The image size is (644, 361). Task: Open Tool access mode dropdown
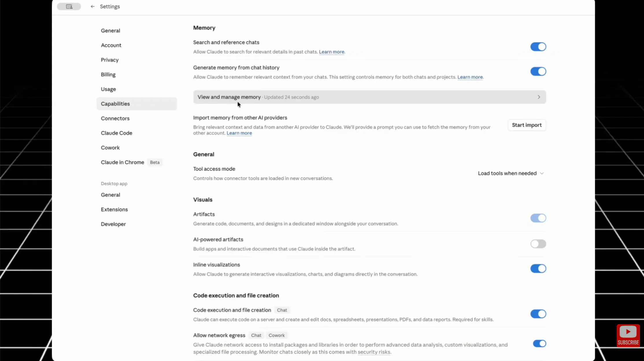coord(511,173)
